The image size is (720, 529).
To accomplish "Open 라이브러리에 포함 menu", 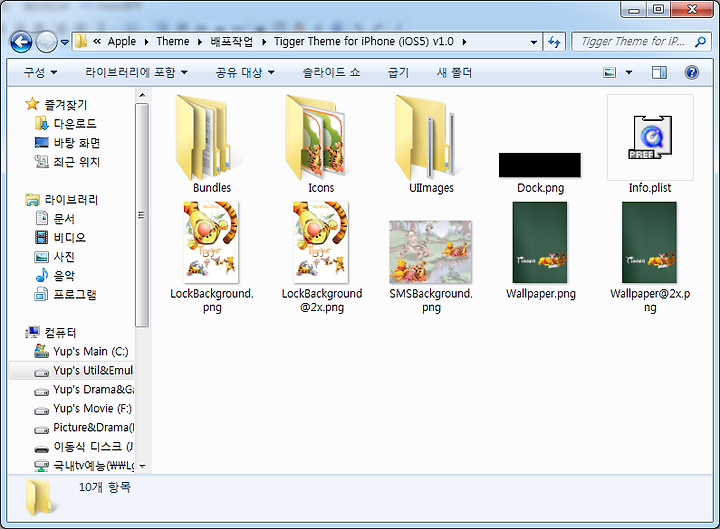I will (136, 73).
